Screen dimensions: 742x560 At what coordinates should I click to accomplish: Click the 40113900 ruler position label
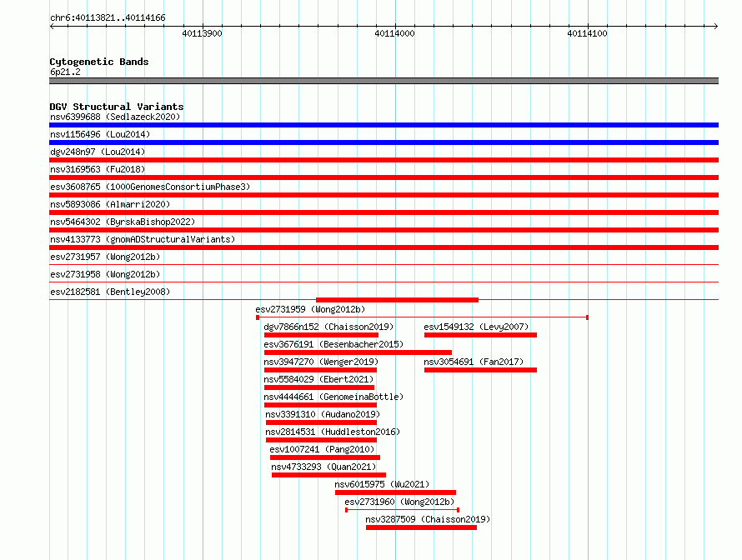[x=202, y=33]
